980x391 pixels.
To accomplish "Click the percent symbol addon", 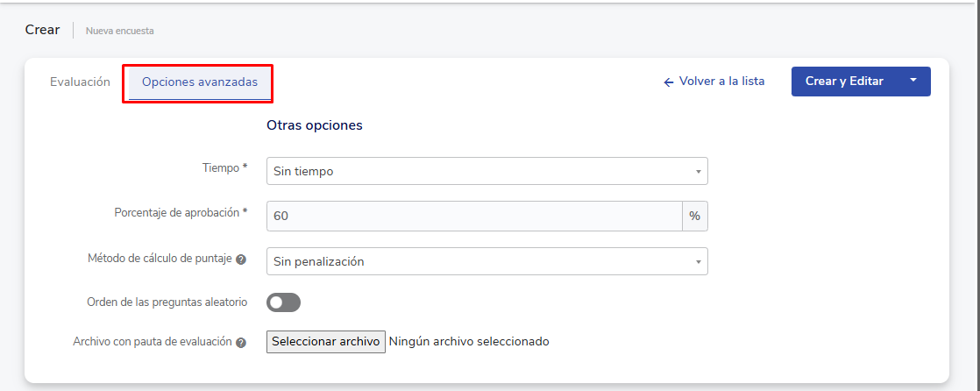I will pos(694,216).
